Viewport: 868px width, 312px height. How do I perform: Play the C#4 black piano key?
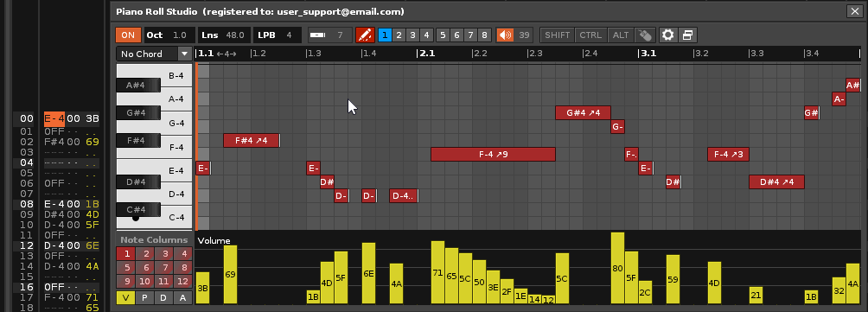point(137,210)
